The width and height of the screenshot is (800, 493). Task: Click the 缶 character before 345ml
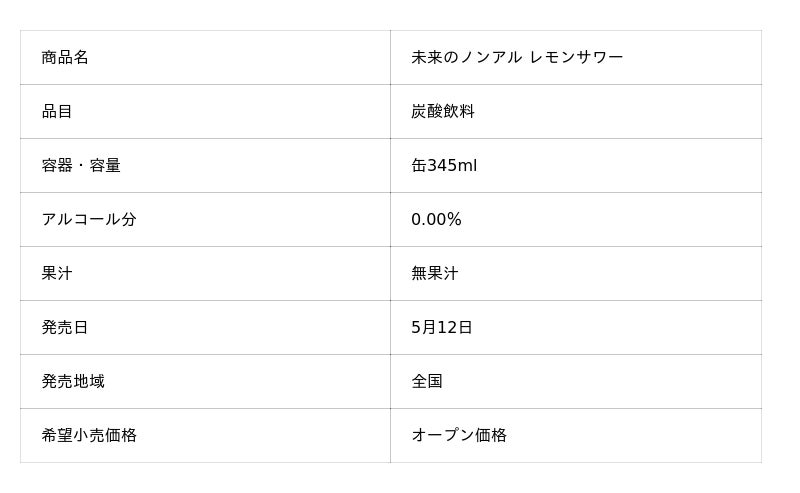pyautogui.click(x=419, y=166)
